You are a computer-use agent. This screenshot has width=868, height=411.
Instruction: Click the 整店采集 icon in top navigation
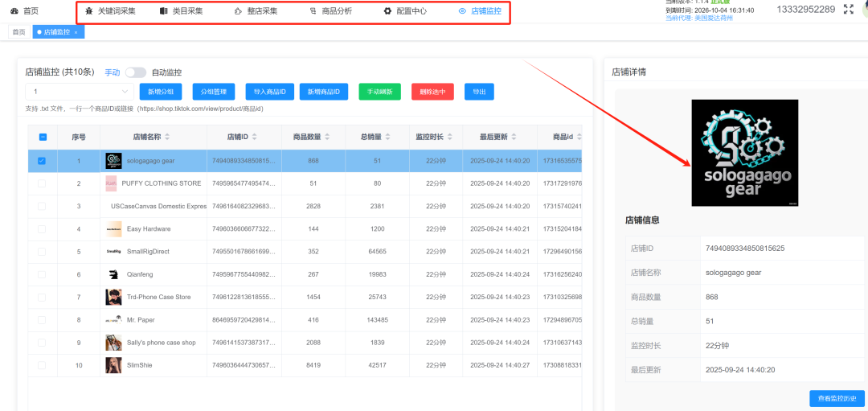237,11
